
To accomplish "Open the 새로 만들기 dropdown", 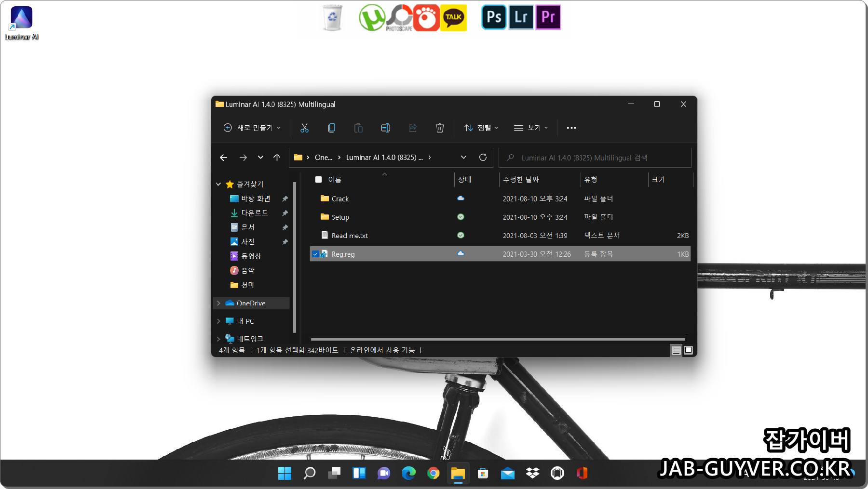I will pyautogui.click(x=252, y=128).
